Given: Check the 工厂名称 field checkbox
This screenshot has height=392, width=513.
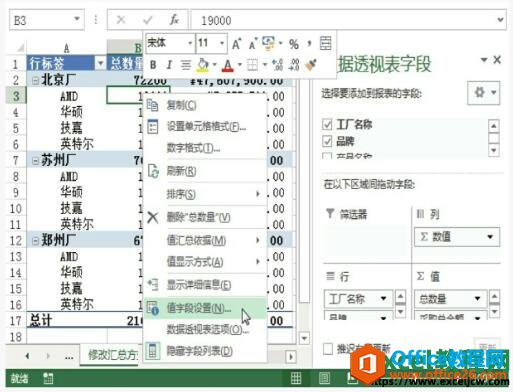Looking at the screenshot, I should 327,124.
